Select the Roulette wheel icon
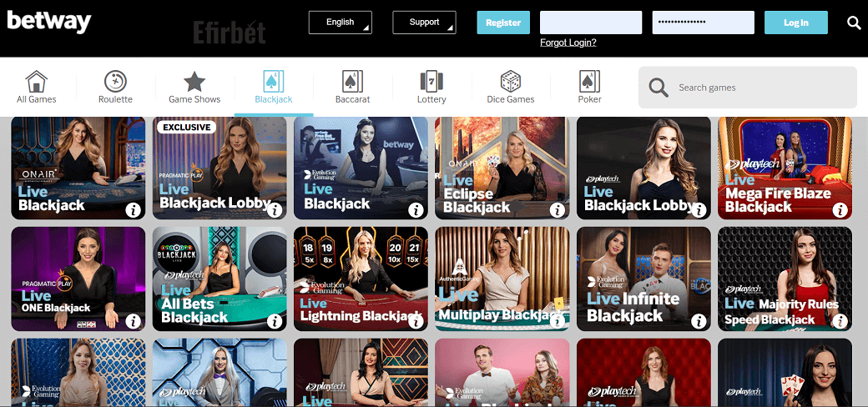The height and width of the screenshot is (407, 868). pyautogui.click(x=115, y=81)
